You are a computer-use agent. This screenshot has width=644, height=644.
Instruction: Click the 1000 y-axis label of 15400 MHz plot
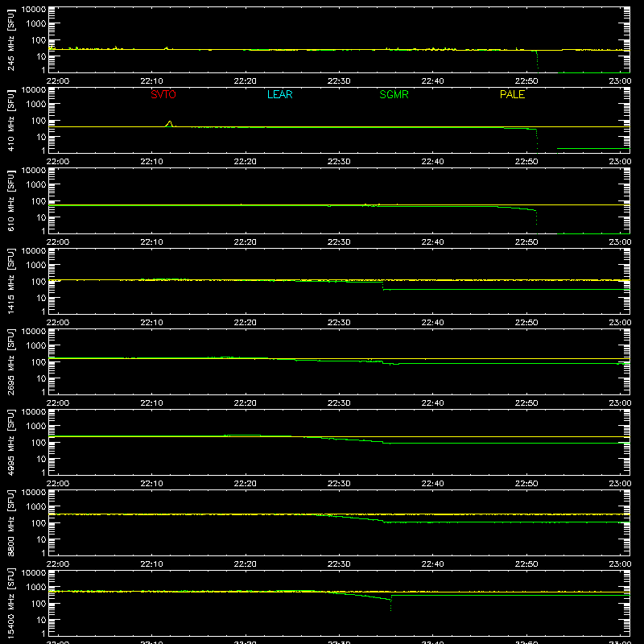coord(36,588)
